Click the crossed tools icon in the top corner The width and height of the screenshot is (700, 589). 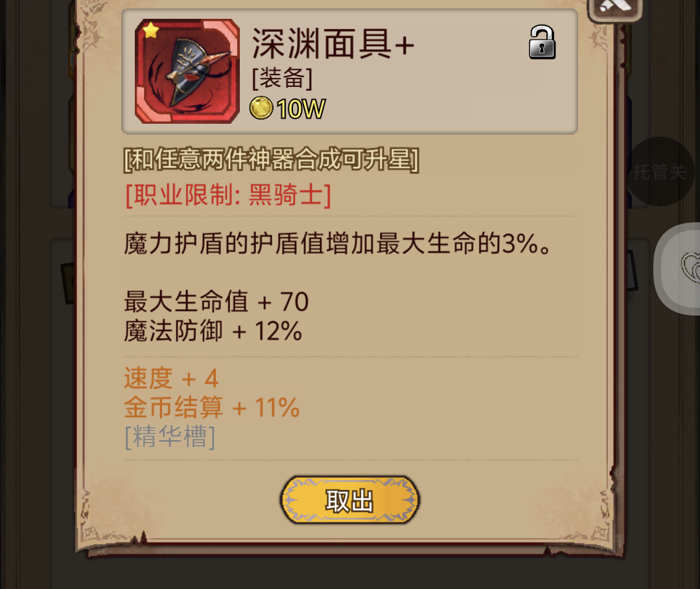click(615, 8)
